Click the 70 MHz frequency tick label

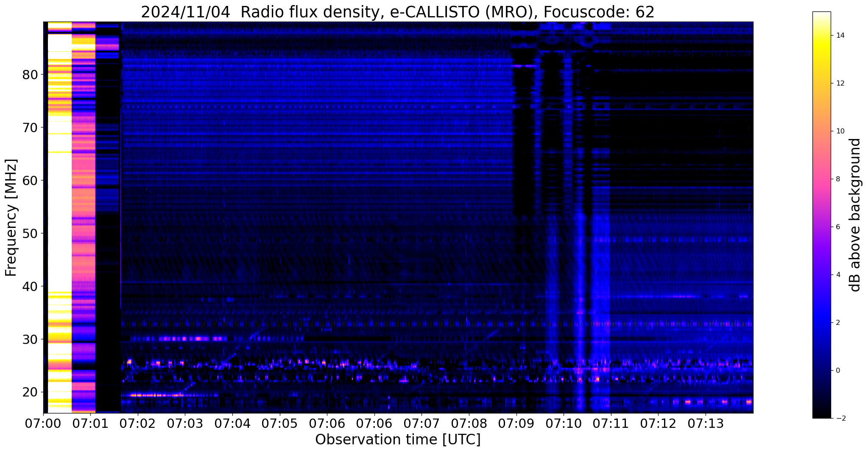tap(30, 128)
